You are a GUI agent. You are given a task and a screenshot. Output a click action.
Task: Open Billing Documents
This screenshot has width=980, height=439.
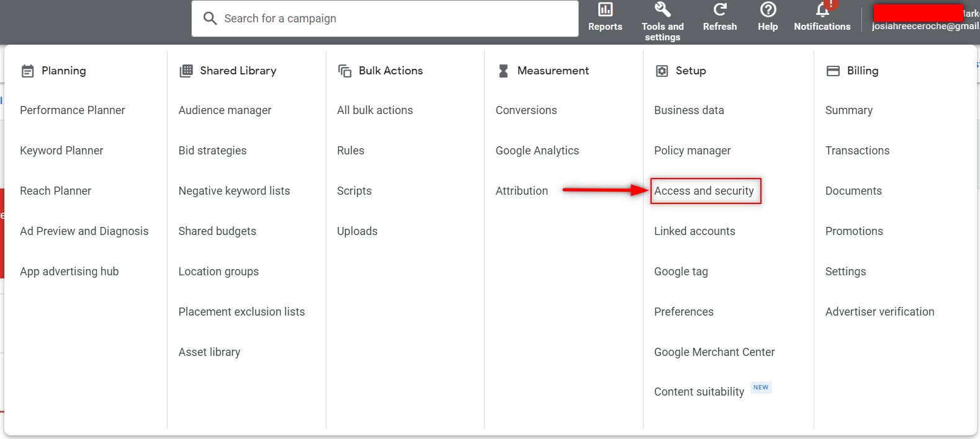tap(853, 191)
